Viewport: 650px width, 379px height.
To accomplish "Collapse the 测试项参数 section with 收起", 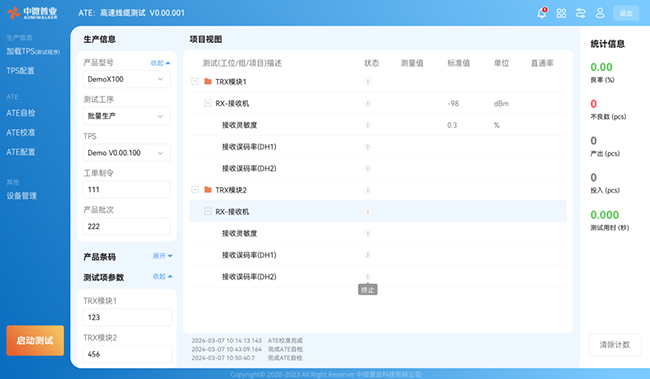I will click(x=162, y=276).
